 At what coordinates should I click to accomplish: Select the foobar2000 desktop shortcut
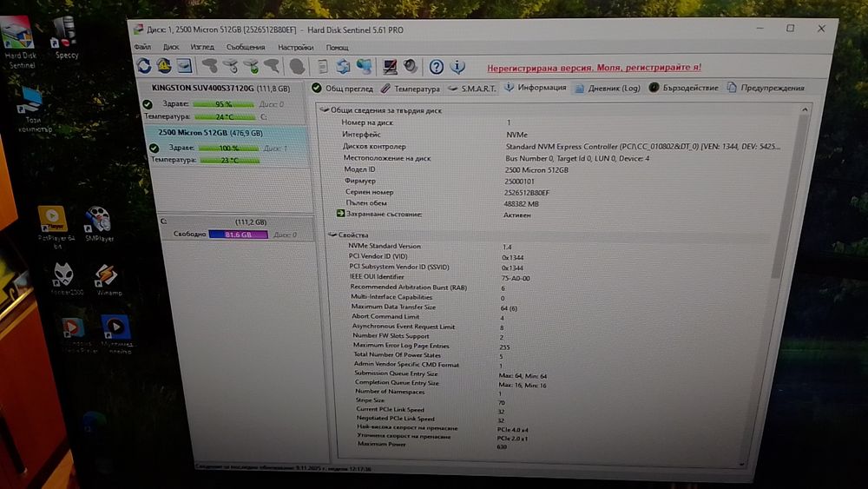coord(65,279)
